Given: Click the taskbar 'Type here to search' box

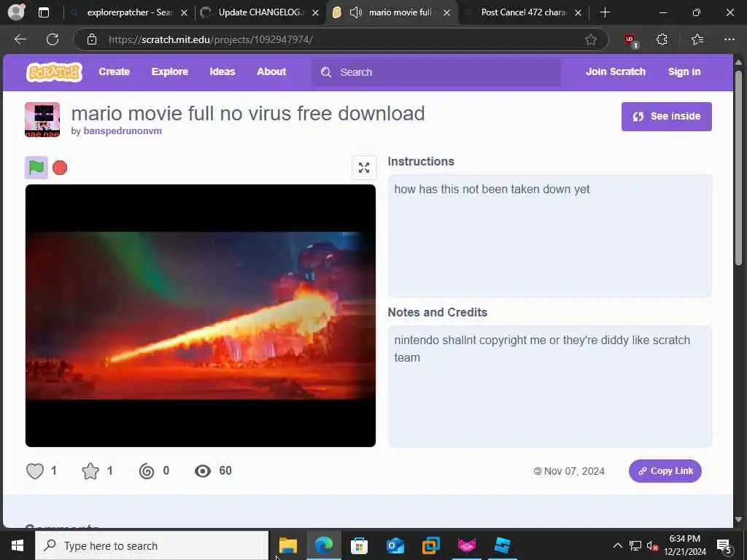Looking at the screenshot, I should pos(152,545).
